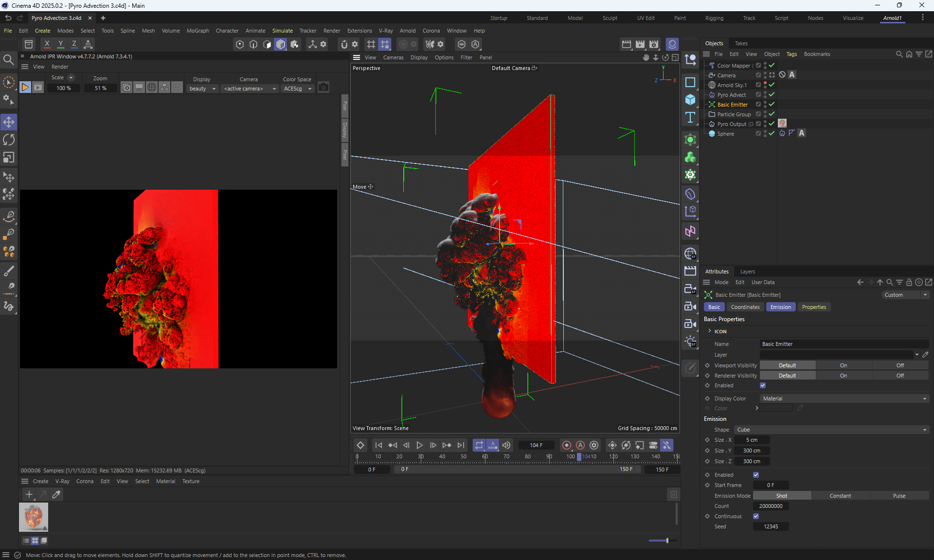This screenshot has width=934, height=560.
Task: Click the material thumbnail in Material Manager
Action: pyautogui.click(x=34, y=517)
